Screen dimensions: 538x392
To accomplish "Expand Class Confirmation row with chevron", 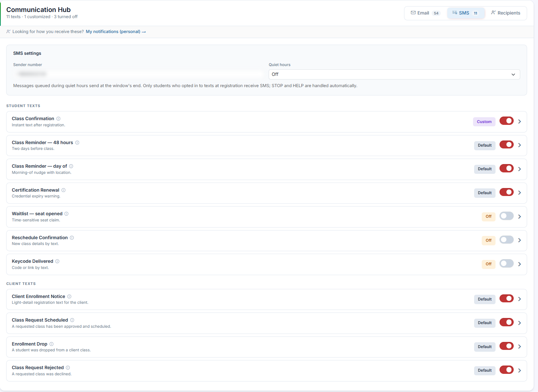I will pos(519,122).
